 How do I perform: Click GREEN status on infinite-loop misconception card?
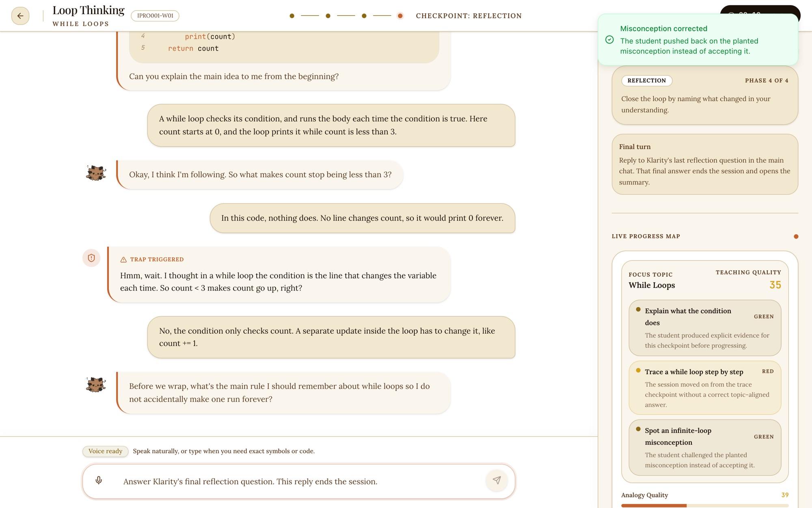764,437
